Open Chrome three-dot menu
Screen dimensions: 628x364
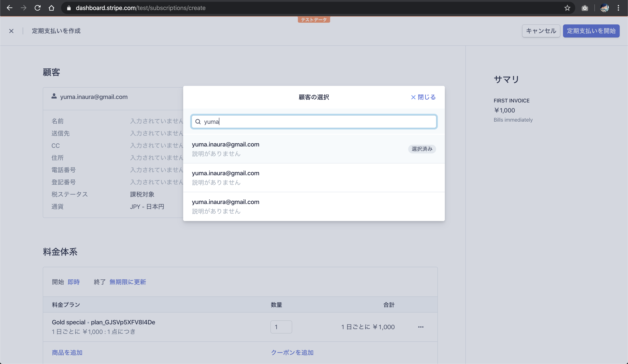pyautogui.click(x=618, y=8)
